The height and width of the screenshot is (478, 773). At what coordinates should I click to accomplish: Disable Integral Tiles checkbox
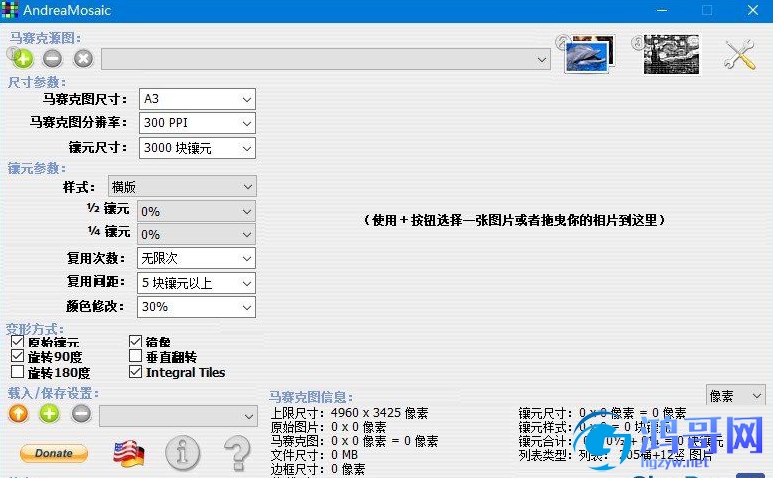coord(135,371)
